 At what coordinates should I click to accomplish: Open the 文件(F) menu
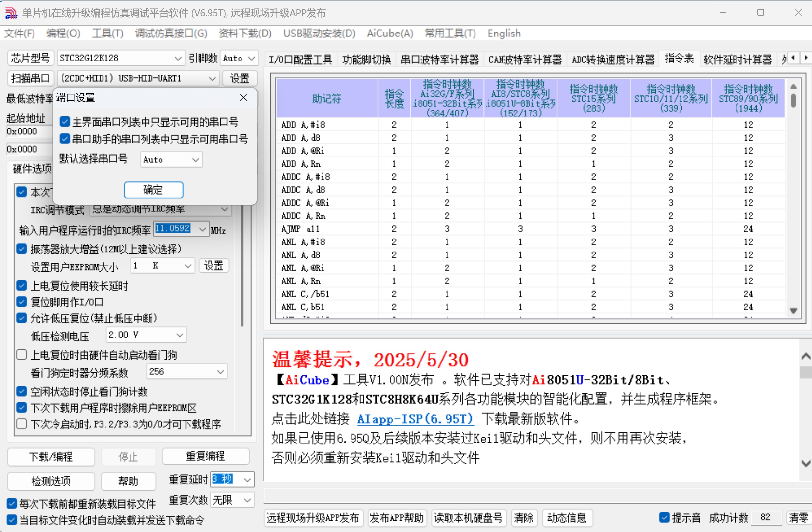[20, 34]
